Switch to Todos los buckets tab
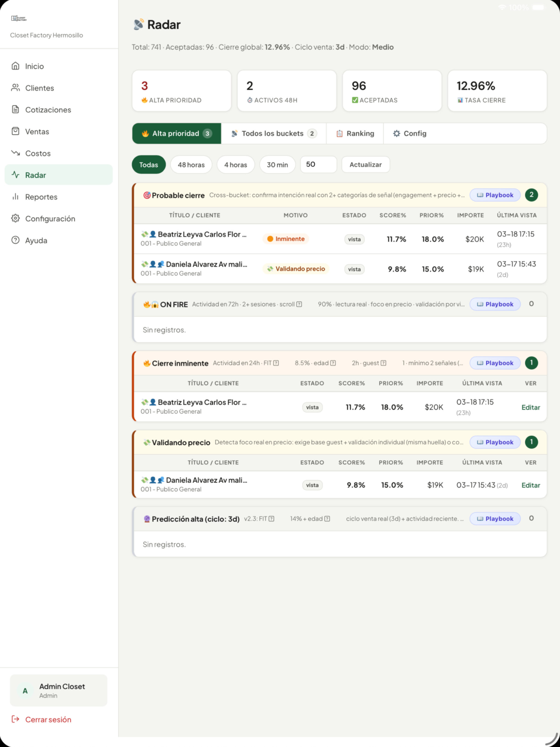This screenshot has width=560, height=747. point(274,133)
